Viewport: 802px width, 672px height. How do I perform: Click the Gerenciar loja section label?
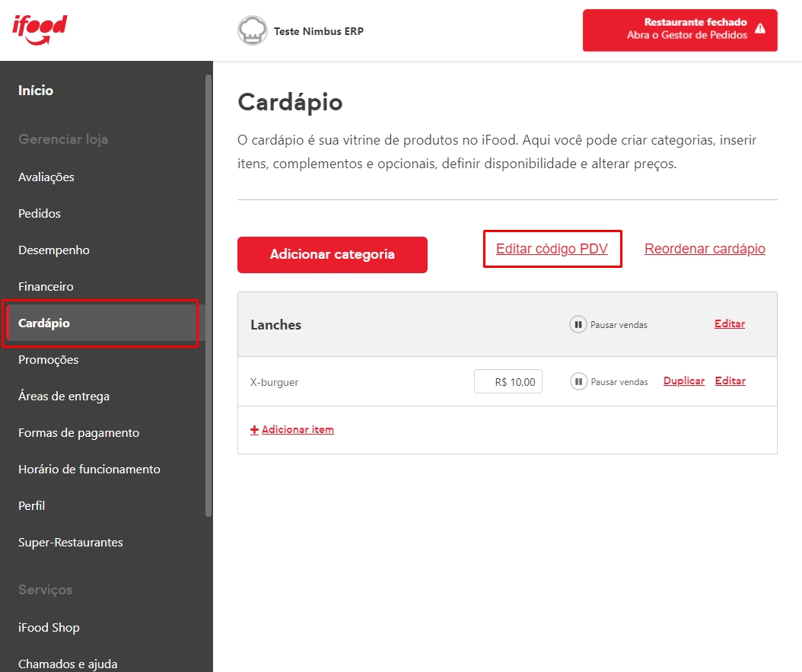(x=63, y=139)
